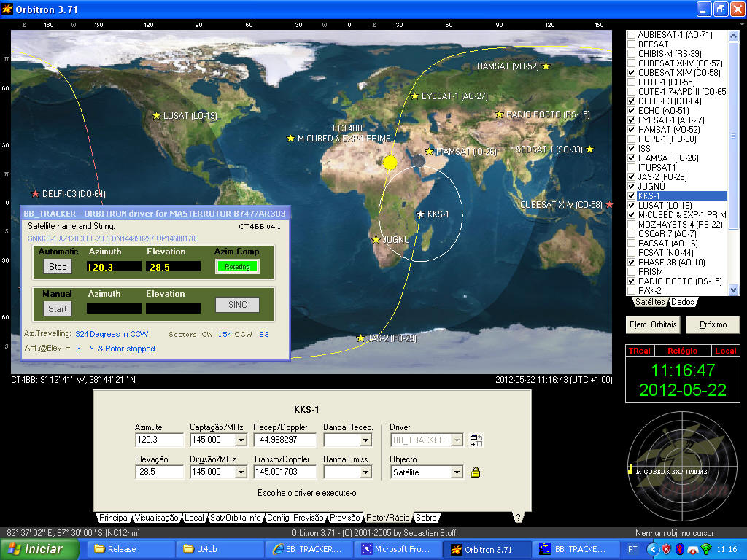Enable the BEESAT satellite checkbox
747x560 pixels.
[x=631, y=44]
